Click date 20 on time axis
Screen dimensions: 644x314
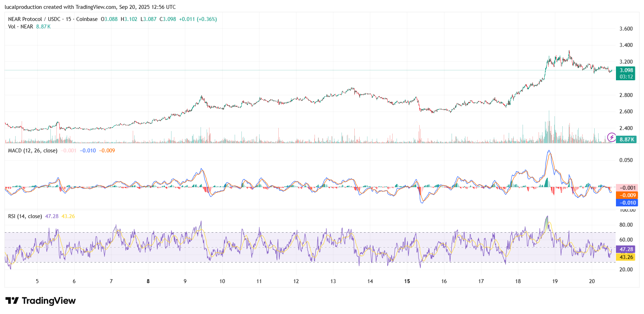coord(592,281)
